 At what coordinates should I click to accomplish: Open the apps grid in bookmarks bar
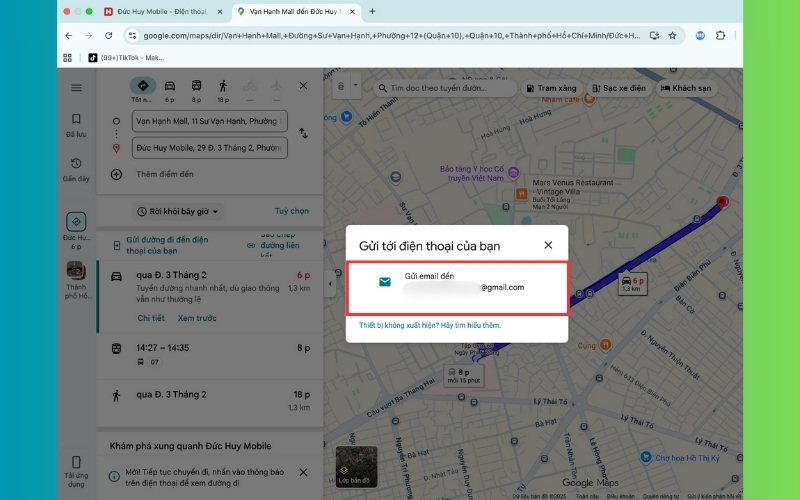(67, 58)
